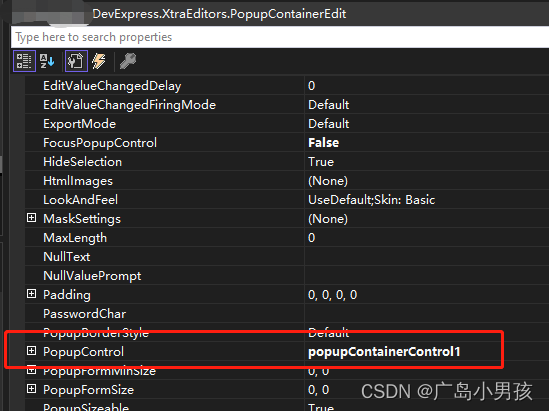Select the Padding property name
The width and height of the screenshot is (549, 411).
[x=67, y=295]
